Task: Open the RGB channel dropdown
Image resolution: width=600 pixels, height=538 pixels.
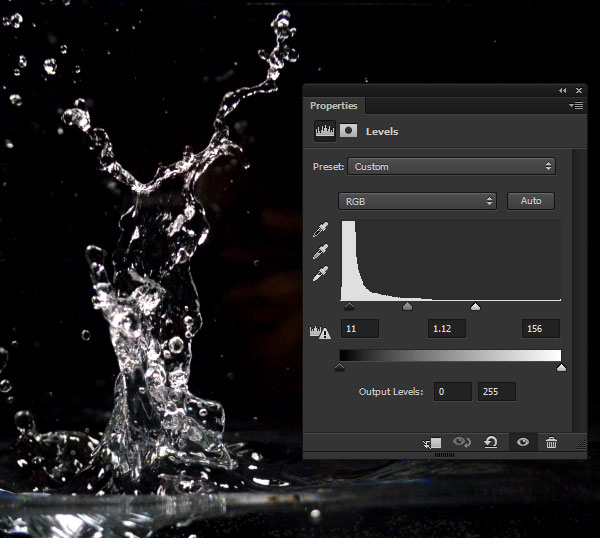Action: [x=417, y=201]
